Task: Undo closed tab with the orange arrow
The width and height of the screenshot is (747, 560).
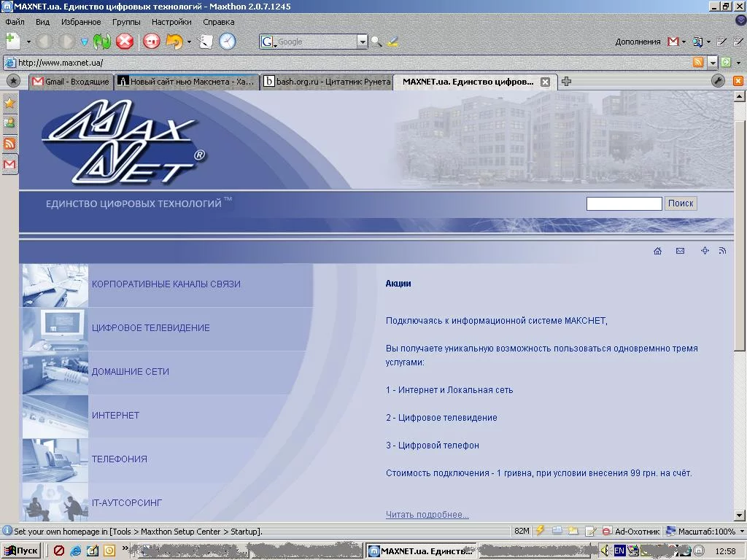Action: (174, 42)
